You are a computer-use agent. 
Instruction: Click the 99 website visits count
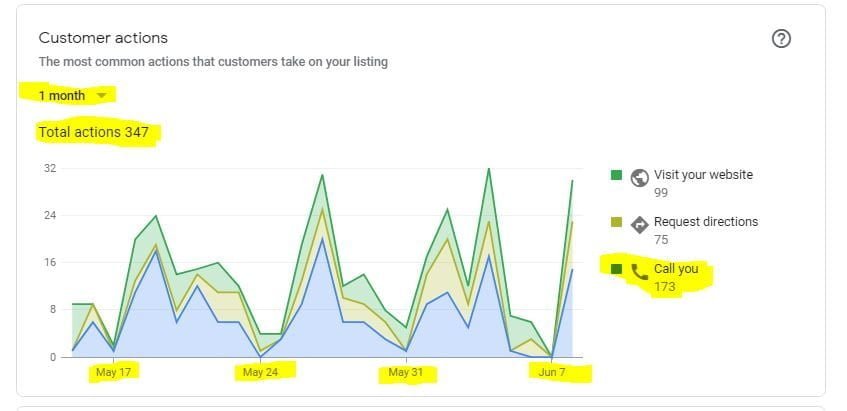click(x=661, y=193)
